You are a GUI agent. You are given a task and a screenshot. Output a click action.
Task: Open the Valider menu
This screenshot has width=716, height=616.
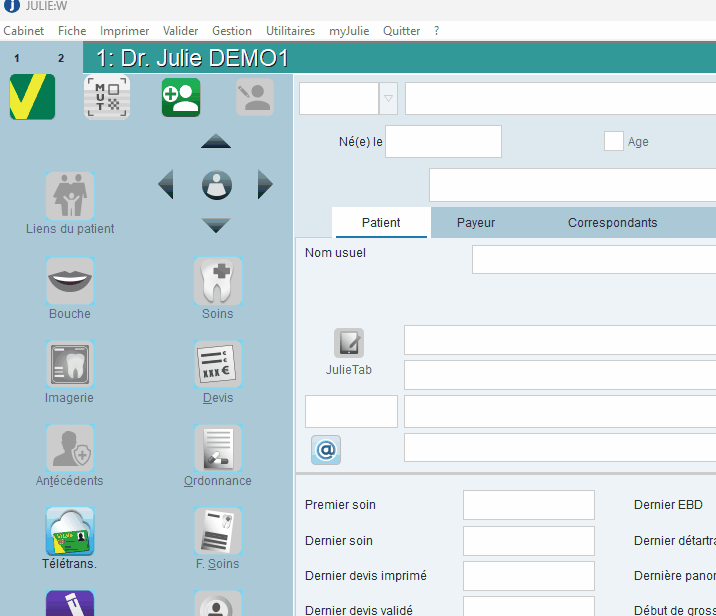pyautogui.click(x=181, y=31)
